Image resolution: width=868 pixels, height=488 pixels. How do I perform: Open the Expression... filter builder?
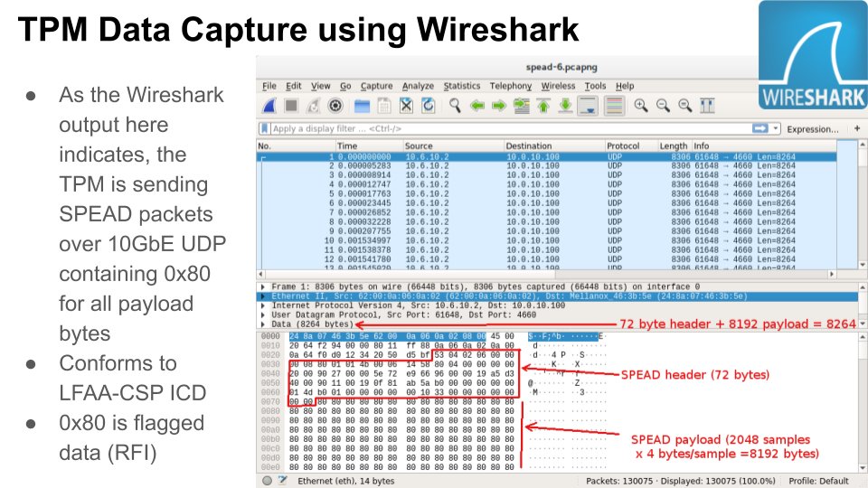(813, 129)
